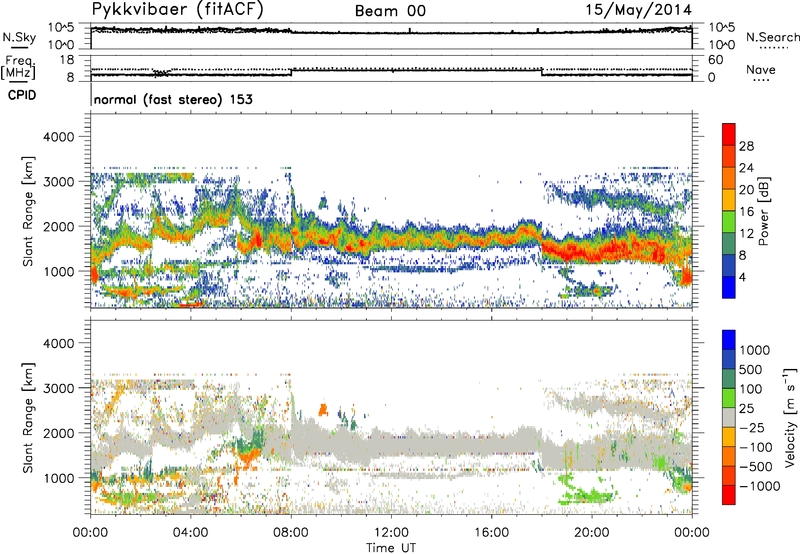Viewport: 800px width, 554px height.
Task: Click the "CPID" row label
Action: (22, 95)
